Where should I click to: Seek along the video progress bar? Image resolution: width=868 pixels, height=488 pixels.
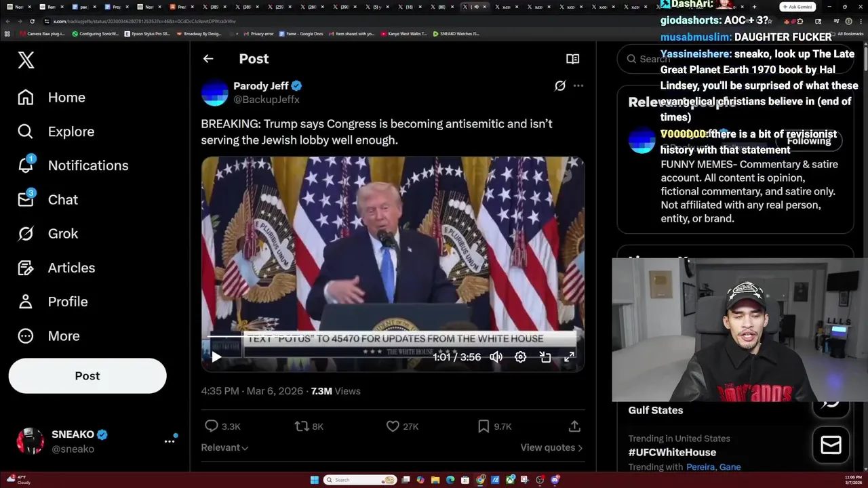(393, 335)
